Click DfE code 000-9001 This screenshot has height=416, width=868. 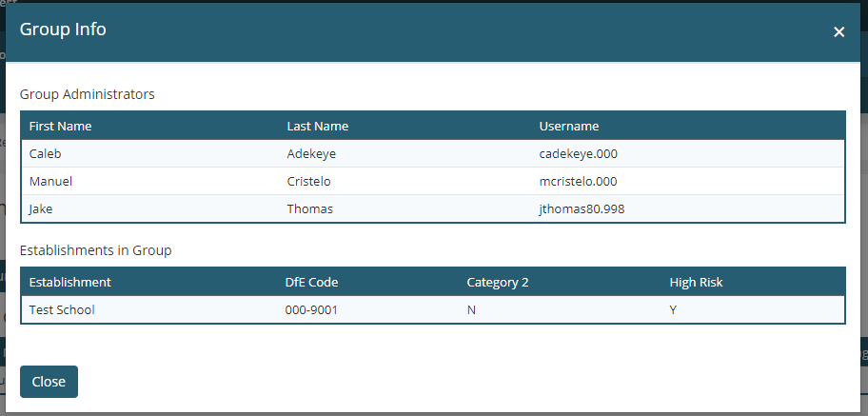pyautogui.click(x=310, y=309)
